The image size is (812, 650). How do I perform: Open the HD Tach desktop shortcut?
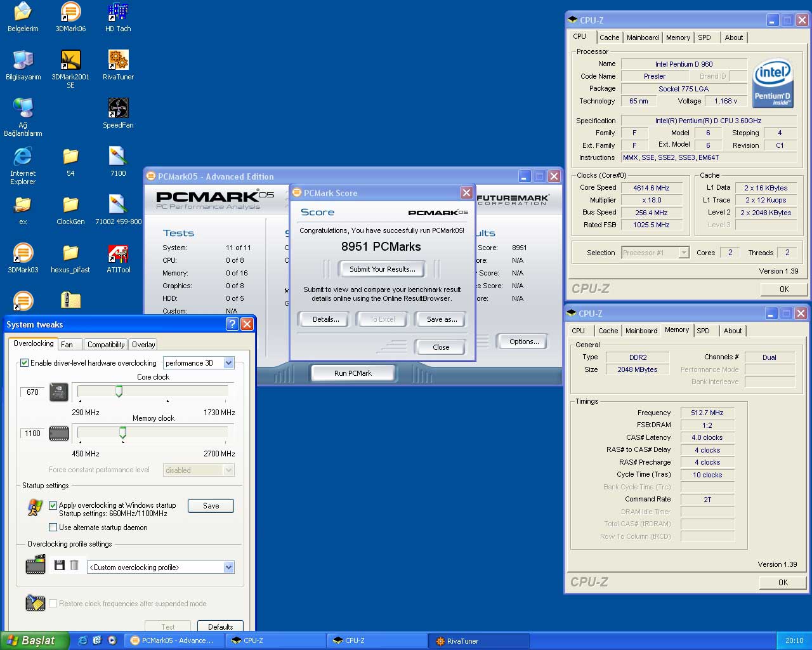118,17
